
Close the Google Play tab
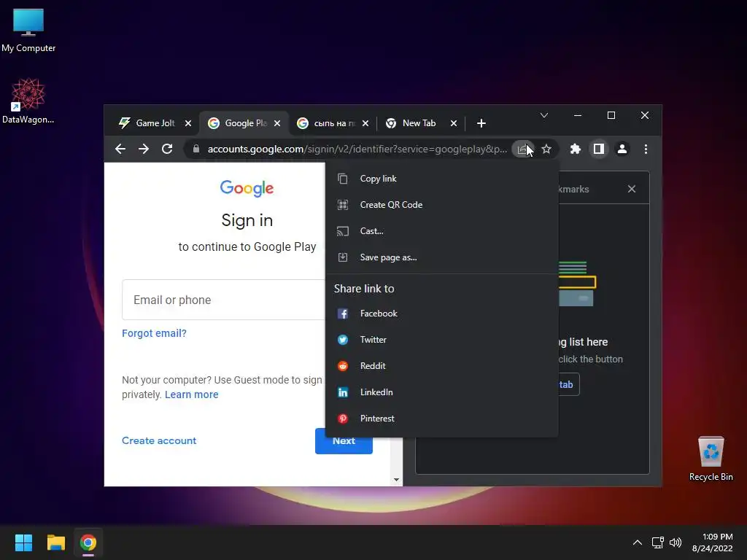pyautogui.click(x=277, y=123)
